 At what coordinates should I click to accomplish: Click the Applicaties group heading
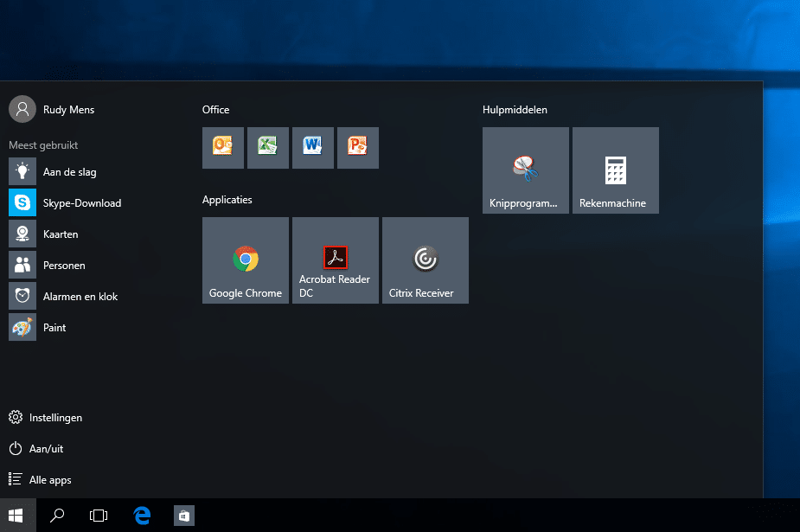pos(227,200)
